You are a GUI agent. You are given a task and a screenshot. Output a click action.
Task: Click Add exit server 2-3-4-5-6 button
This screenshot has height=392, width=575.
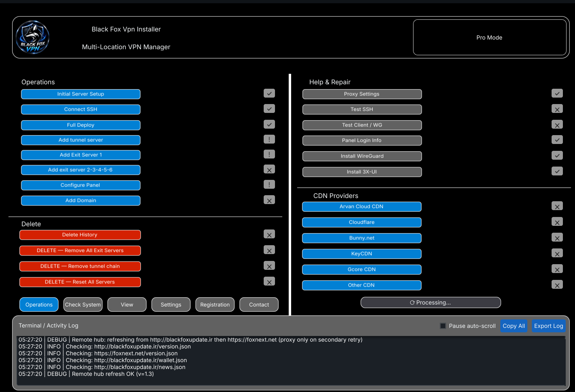click(x=81, y=170)
